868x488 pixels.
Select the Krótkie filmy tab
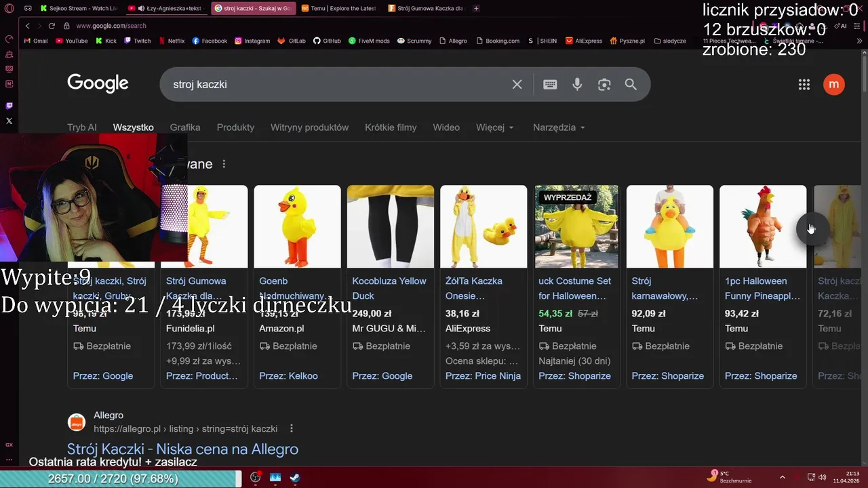[x=391, y=127]
